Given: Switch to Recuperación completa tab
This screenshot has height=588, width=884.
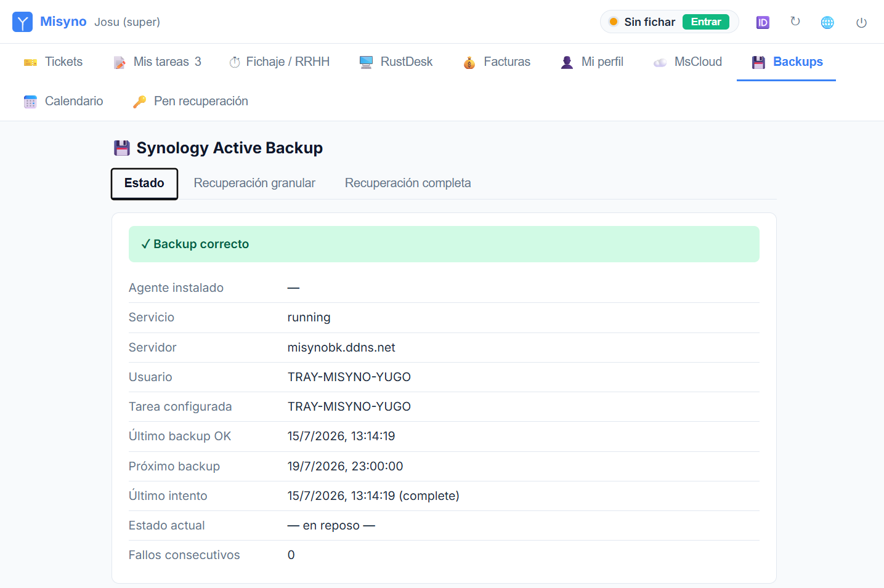Looking at the screenshot, I should (x=408, y=183).
